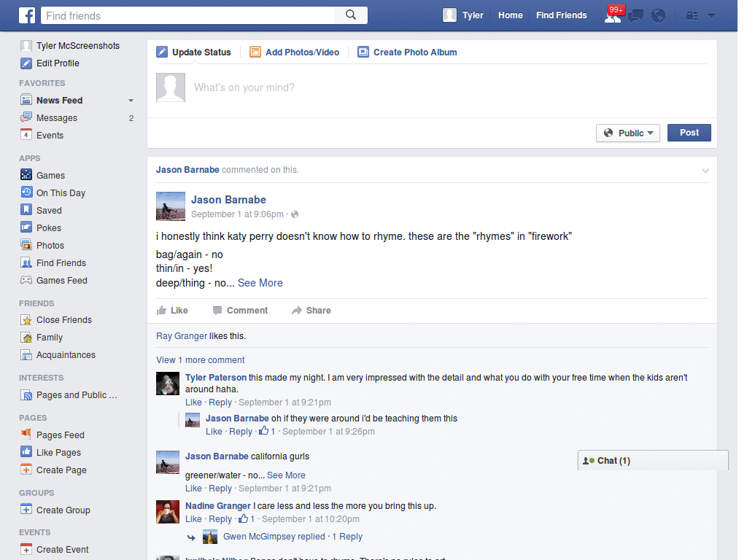Open Find Friends in top bar
This screenshot has width=747, height=560.
point(561,15)
